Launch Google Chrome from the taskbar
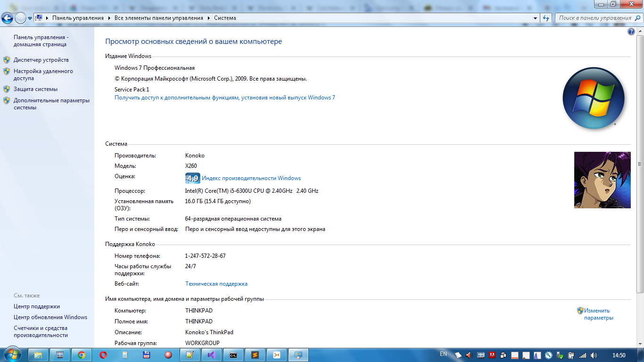 point(82,355)
